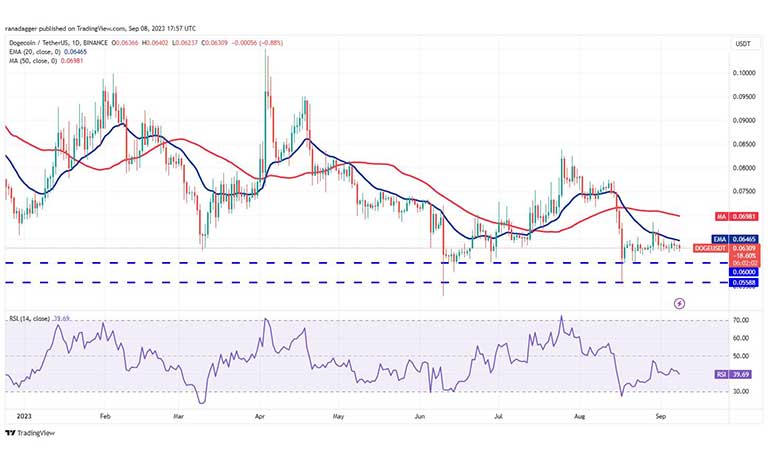Image resolution: width=768 pixels, height=463 pixels.
Task: Select the 0.05588 horizontal line price tag
Action: click(x=744, y=283)
